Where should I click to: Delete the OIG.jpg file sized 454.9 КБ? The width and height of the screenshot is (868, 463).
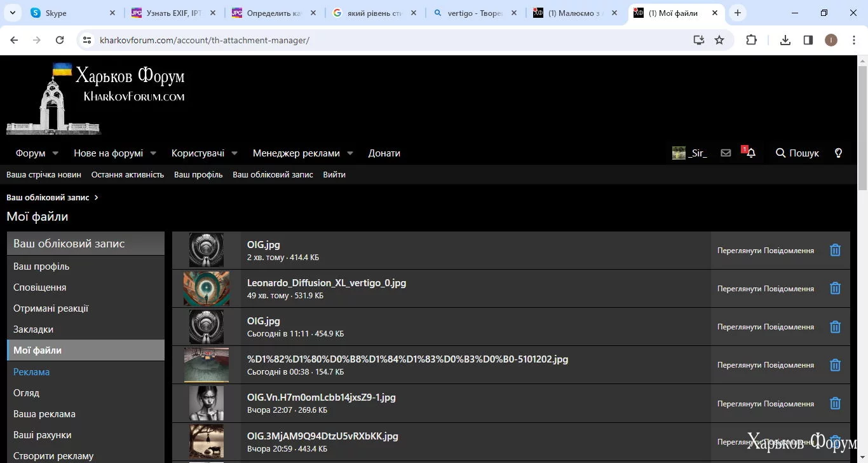835,327
